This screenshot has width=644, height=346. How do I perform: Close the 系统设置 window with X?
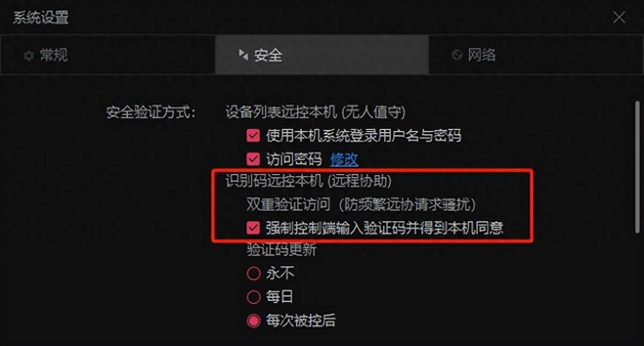(x=619, y=17)
